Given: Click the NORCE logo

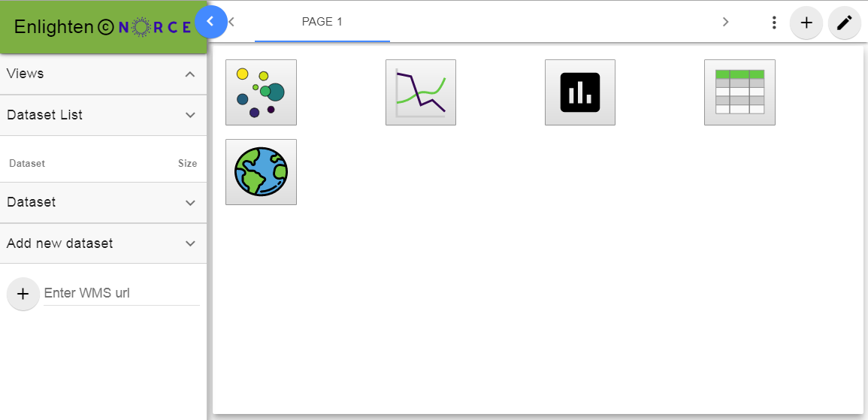Looking at the screenshot, I should point(156,26).
